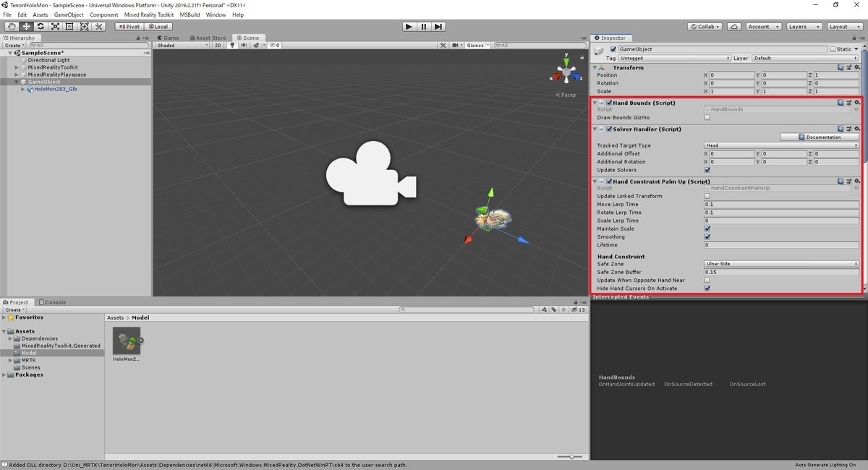Start Play mode

click(409, 27)
